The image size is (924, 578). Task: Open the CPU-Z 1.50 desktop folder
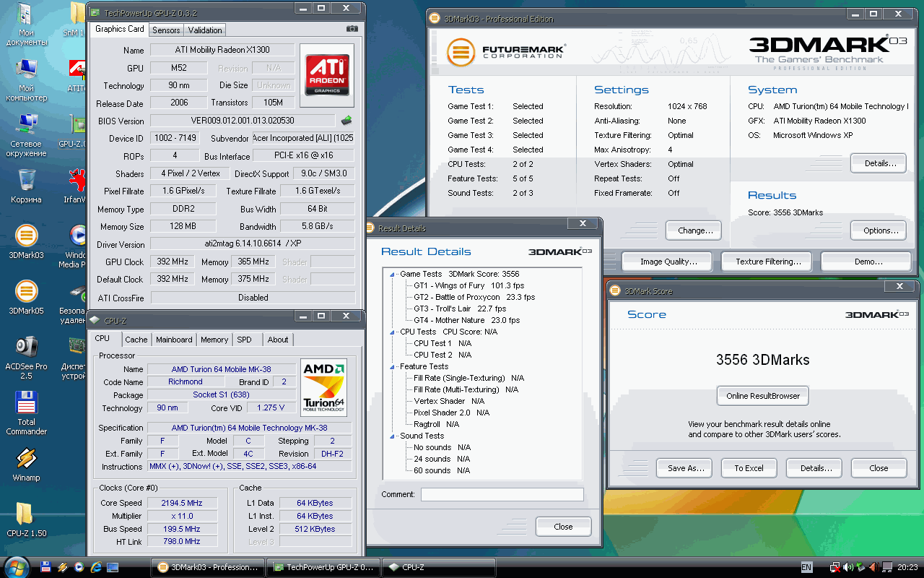[27, 519]
